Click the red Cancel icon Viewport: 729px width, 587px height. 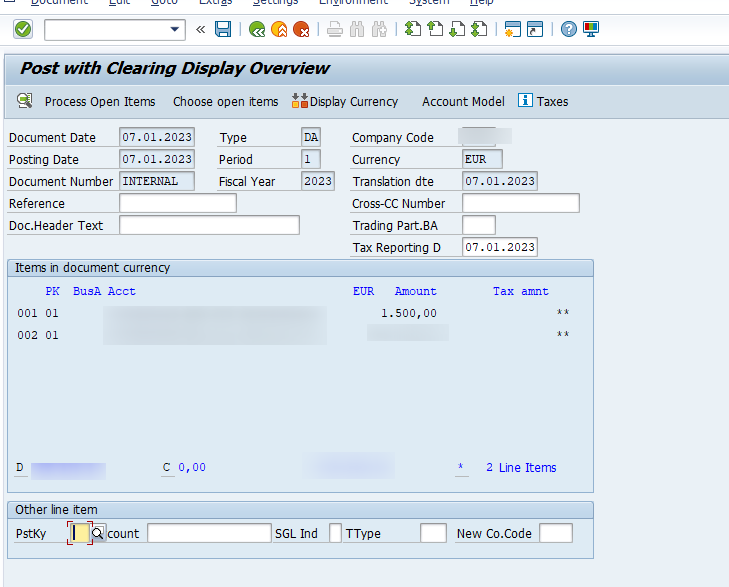tap(301, 30)
